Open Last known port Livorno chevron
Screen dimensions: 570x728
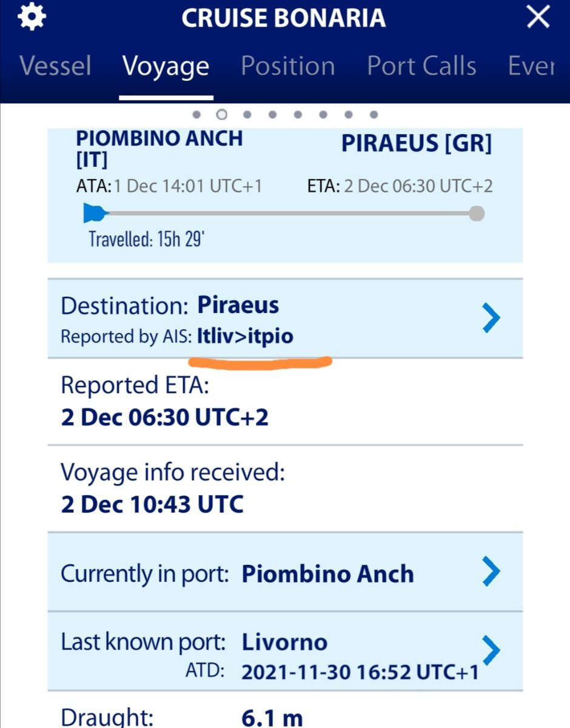(x=491, y=650)
